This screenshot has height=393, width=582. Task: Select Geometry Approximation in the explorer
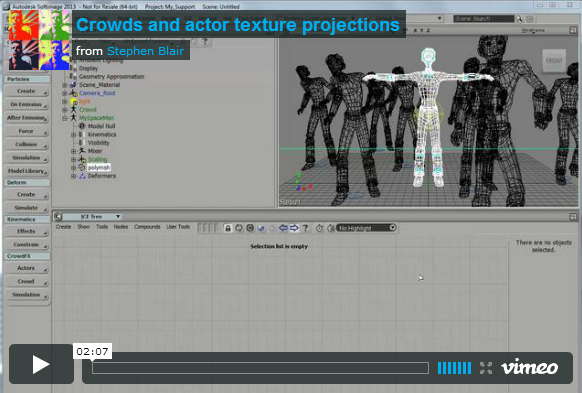(x=111, y=76)
